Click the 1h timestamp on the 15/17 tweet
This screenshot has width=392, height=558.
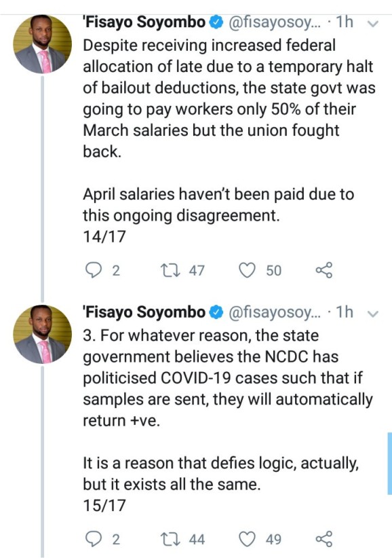tap(345, 312)
